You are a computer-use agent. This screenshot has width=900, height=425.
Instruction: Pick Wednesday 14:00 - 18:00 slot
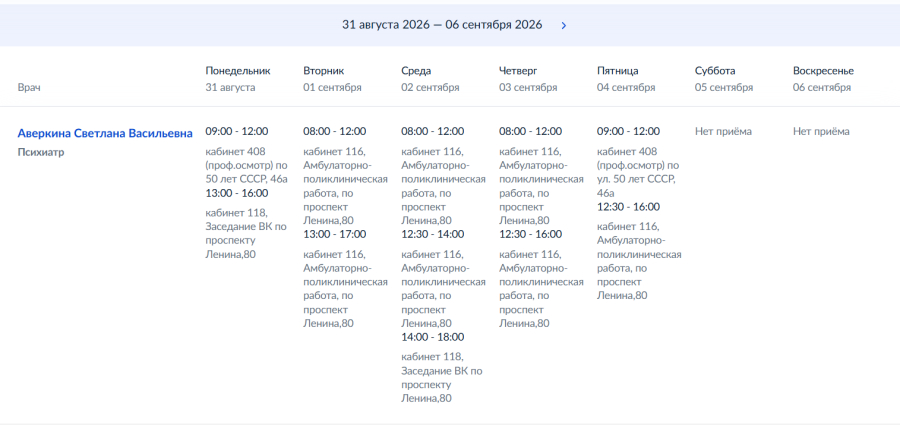pyautogui.click(x=433, y=337)
